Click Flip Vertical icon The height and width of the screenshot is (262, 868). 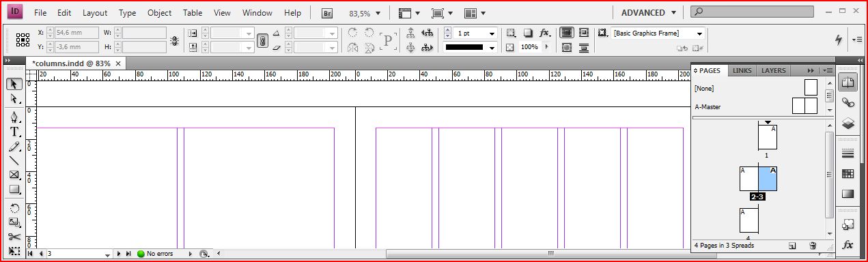click(x=369, y=48)
